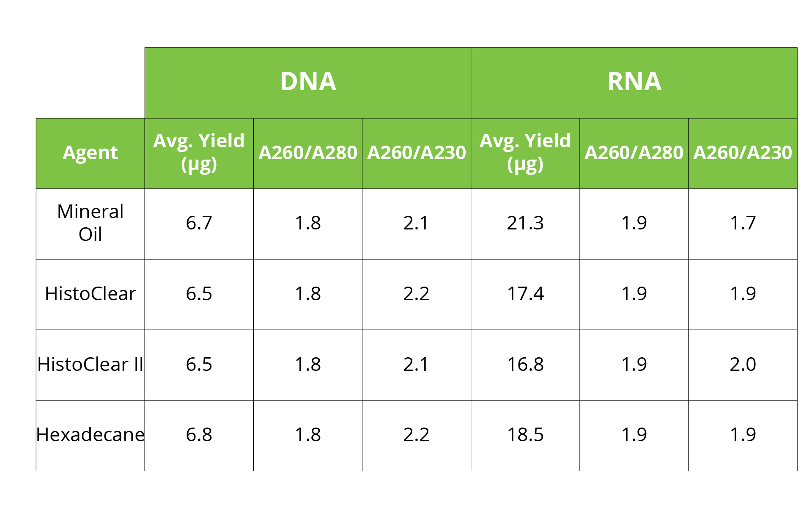
Task: Click the DNA Avg. Yield column header
Action: point(199,153)
